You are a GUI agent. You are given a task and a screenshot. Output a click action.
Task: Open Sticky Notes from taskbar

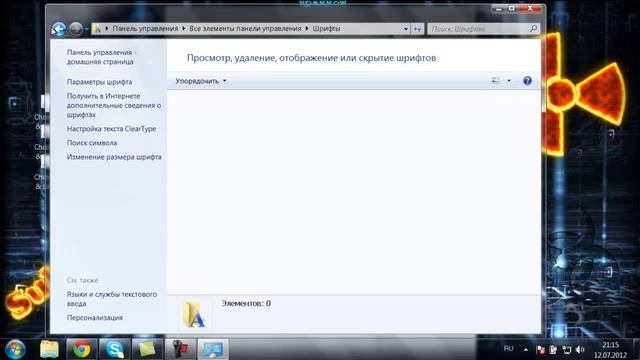[x=147, y=349]
